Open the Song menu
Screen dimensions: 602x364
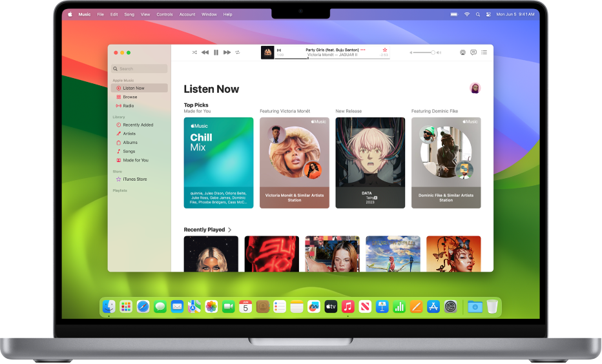[x=129, y=14]
